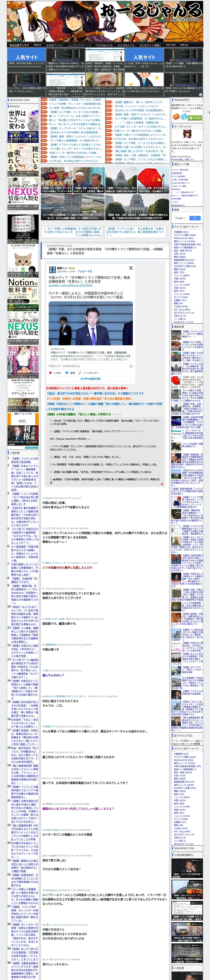Open the 5ch.net menu link
Viewport: 210px width, 980px height.
[x=171, y=45]
